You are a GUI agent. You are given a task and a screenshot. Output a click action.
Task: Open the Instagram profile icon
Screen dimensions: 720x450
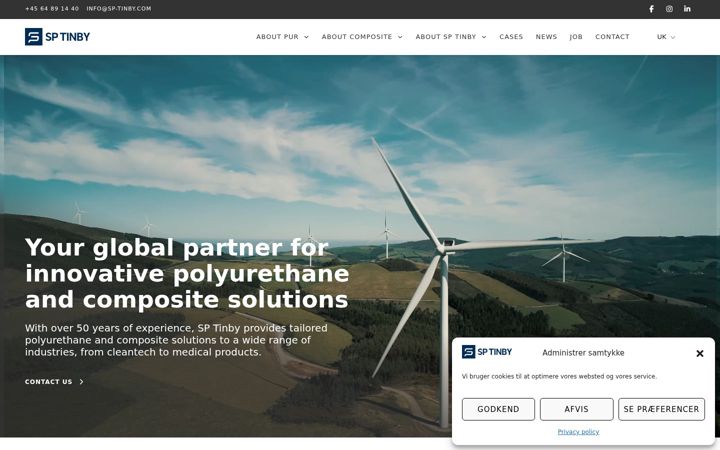coord(669,9)
